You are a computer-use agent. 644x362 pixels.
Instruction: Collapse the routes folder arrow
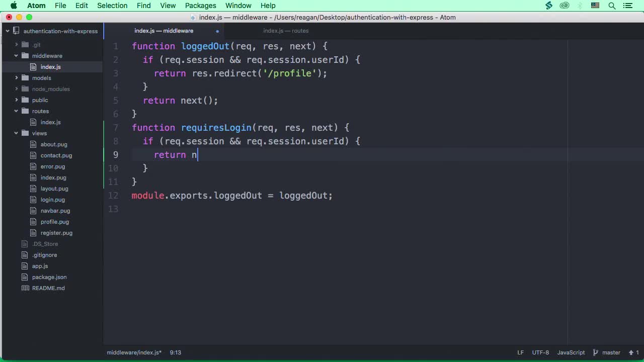[x=17, y=111]
